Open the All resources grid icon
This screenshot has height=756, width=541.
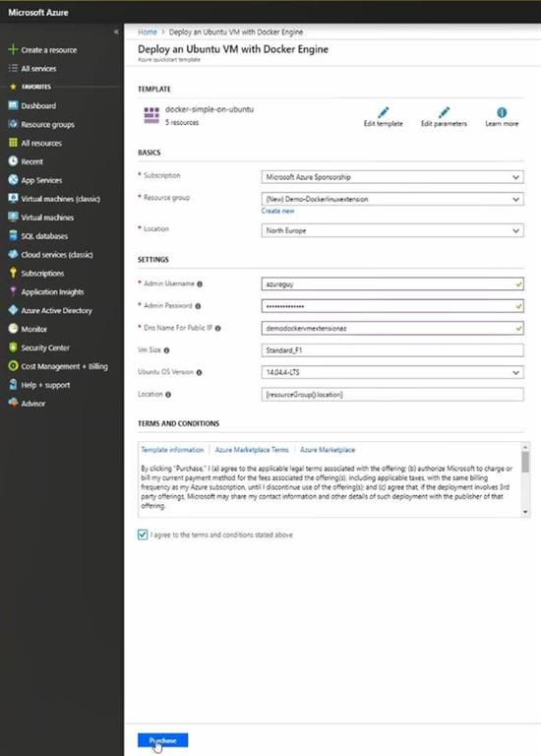[x=13, y=143]
